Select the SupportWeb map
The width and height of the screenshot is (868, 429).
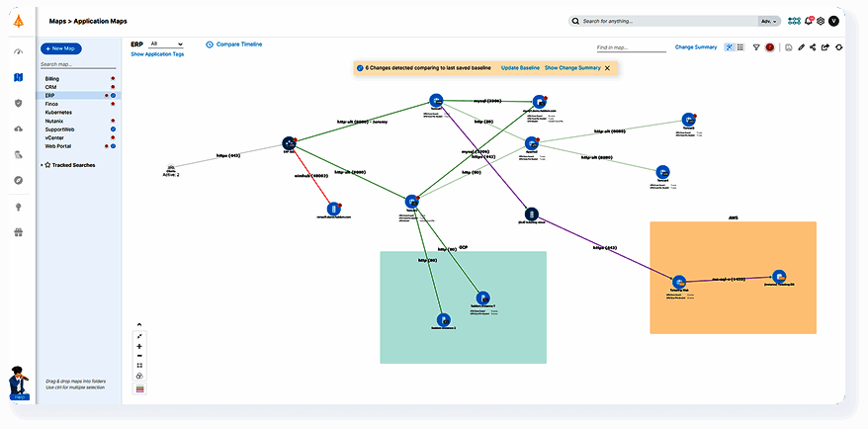click(59, 129)
